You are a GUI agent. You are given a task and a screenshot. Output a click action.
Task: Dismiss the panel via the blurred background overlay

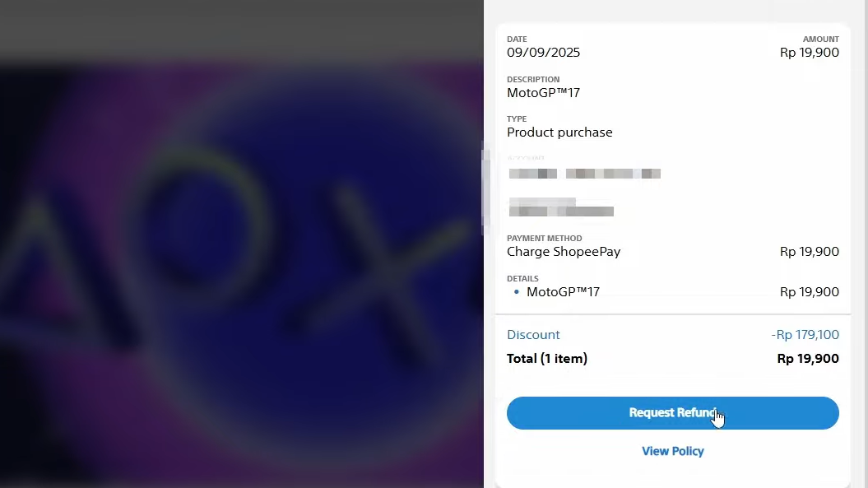[241, 244]
